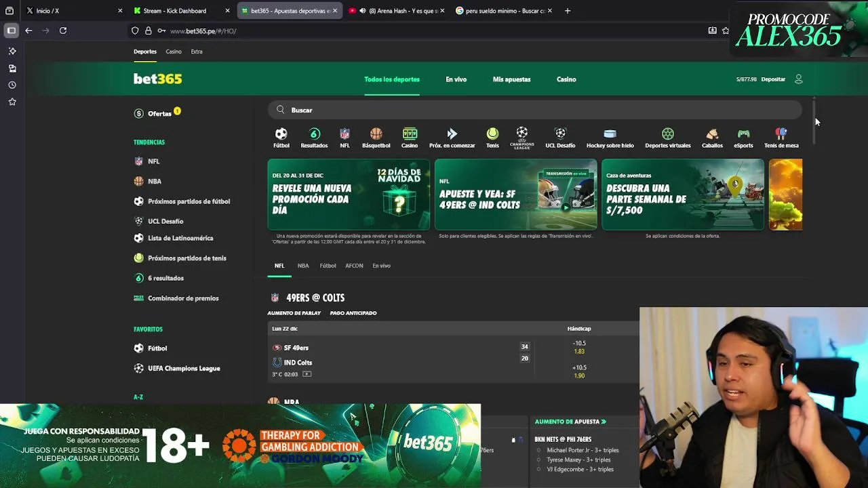The height and width of the screenshot is (488, 868).
Task: Open Lista de Latinoamérica
Action: [x=180, y=239]
